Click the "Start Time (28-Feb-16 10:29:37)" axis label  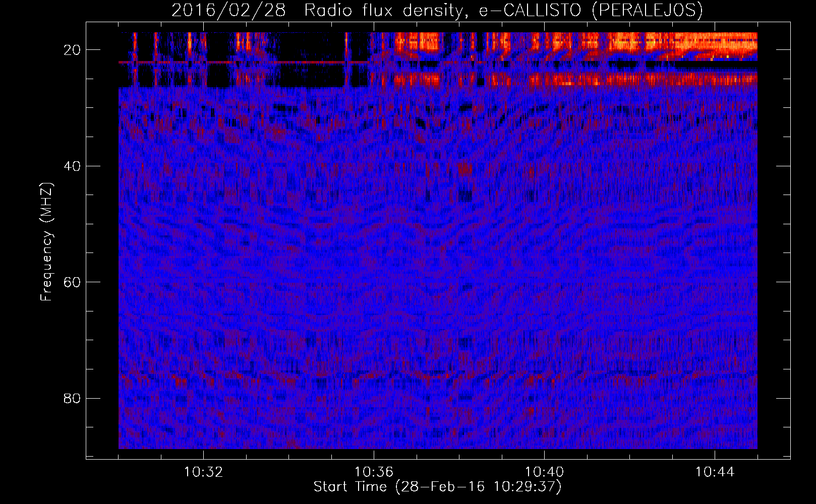tap(437, 487)
